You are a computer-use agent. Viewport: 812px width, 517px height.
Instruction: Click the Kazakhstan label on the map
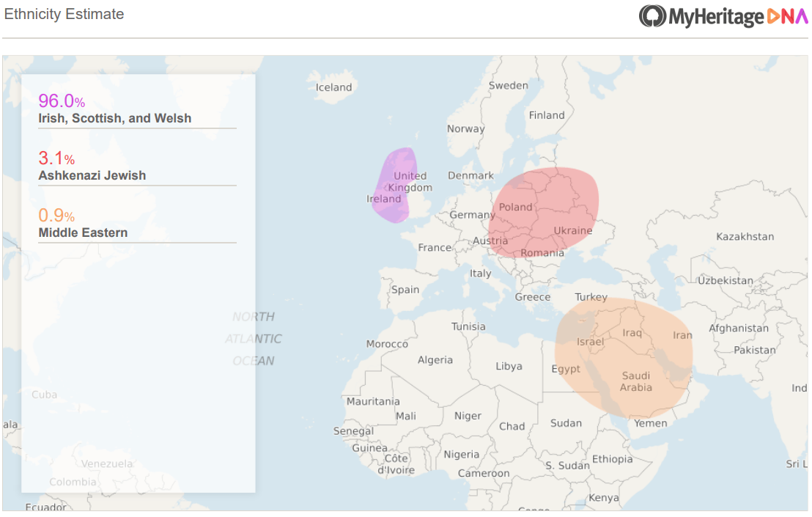coord(745,237)
